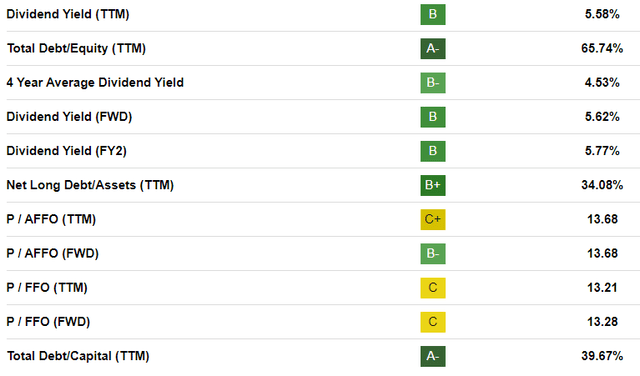The image size is (640, 376).
Task: Click the B grade badge for Dividend Yield (TTM)
Action: coord(433,14)
